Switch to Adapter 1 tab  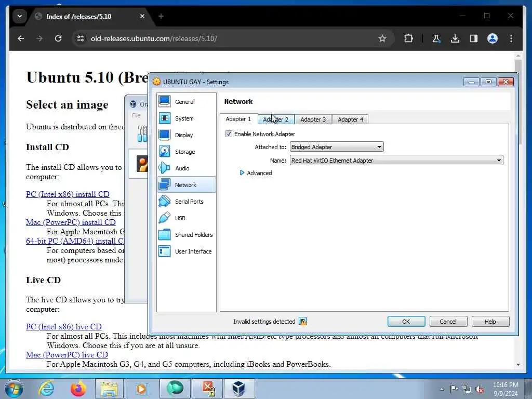238,119
